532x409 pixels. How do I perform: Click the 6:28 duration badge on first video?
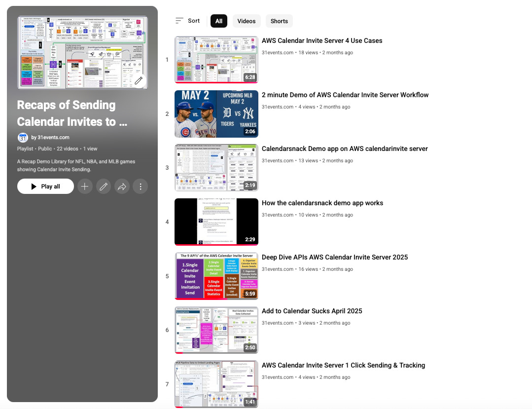click(x=250, y=77)
